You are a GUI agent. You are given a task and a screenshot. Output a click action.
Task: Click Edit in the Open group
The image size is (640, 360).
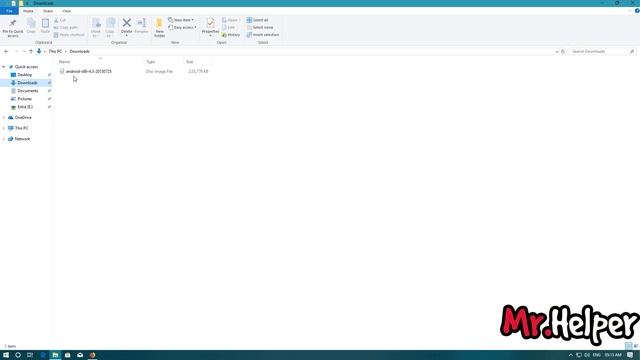pyautogui.click(x=229, y=27)
